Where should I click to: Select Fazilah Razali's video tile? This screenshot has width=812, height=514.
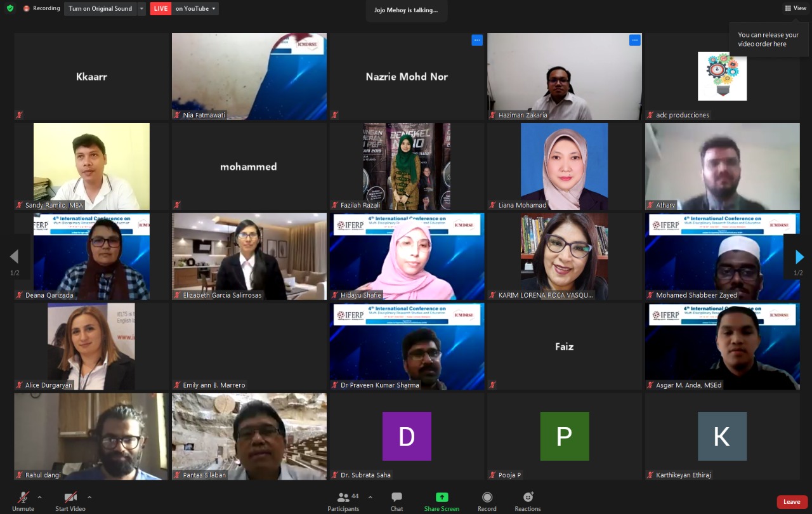pos(407,166)
